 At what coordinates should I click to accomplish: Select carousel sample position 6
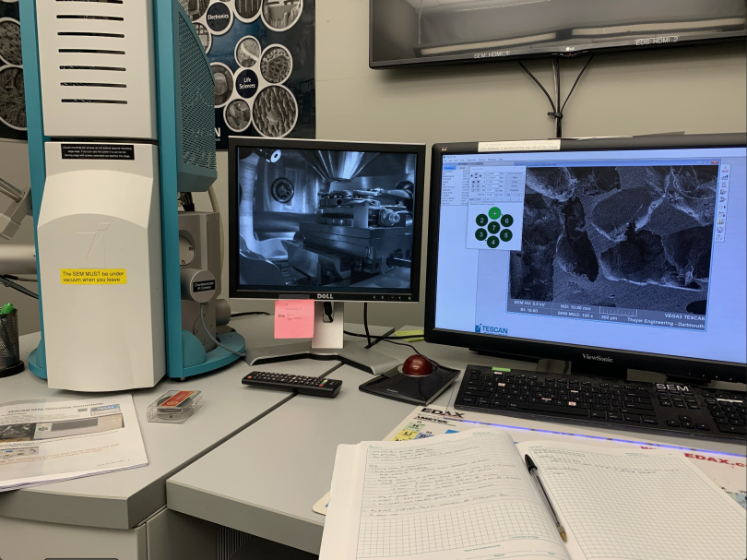[x=507, y=220]
